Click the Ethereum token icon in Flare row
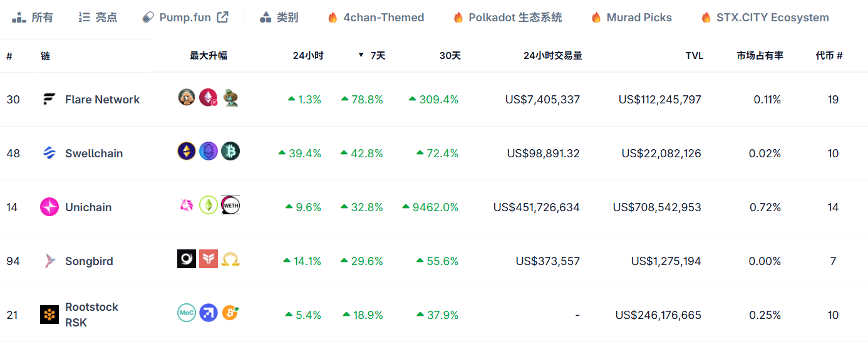This screenshot has height=344, width=868. (x=208, y=98)
